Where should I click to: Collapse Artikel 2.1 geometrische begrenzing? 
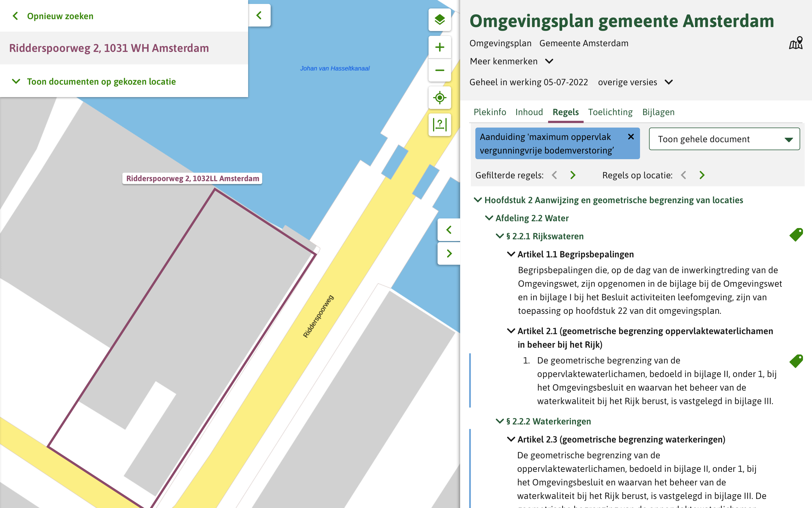[511, 331]
